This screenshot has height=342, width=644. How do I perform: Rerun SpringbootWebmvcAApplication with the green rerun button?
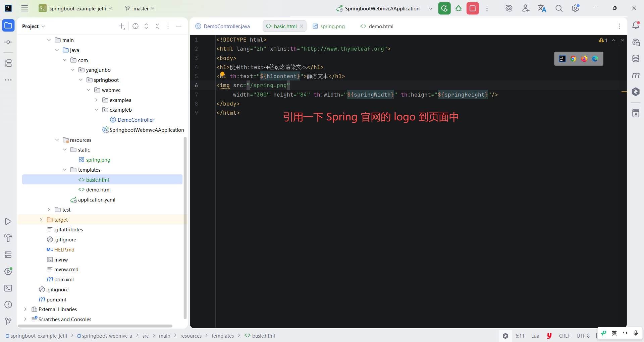pos(444,8)
